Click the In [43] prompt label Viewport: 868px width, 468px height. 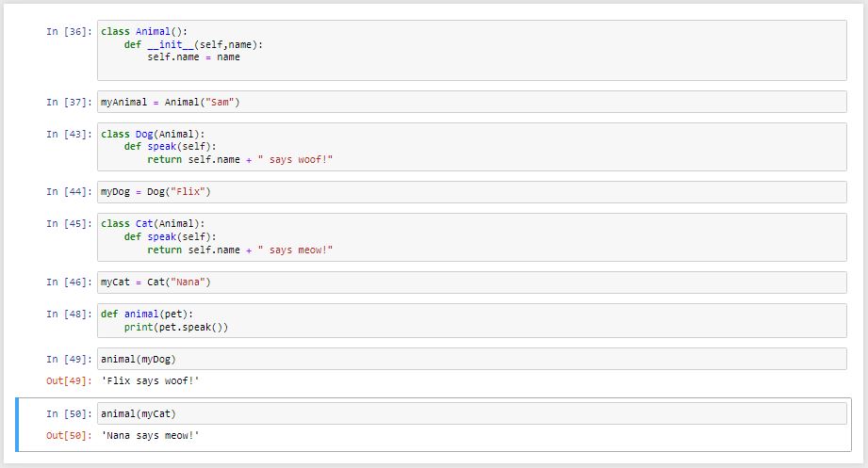point(69,135)
